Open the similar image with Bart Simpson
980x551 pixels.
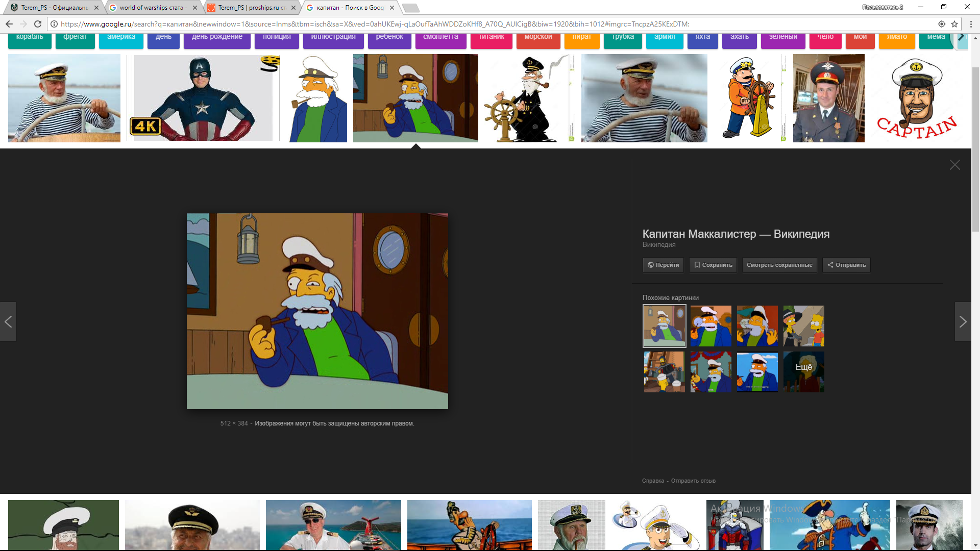(x=804, y=326)
